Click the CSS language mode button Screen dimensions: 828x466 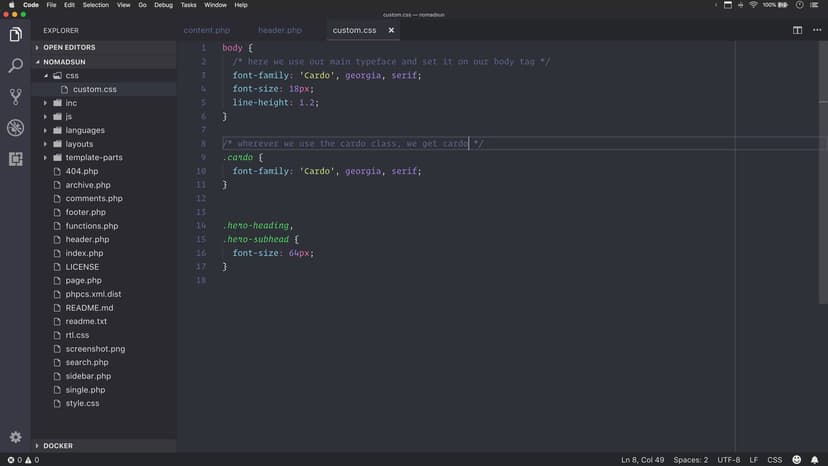click(774, 460)
